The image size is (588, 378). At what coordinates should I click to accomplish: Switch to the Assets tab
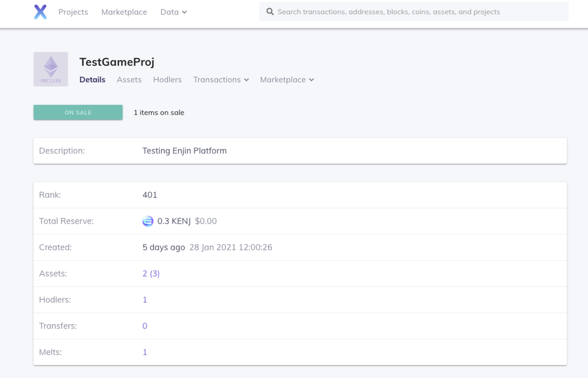(x=129, y=79)
